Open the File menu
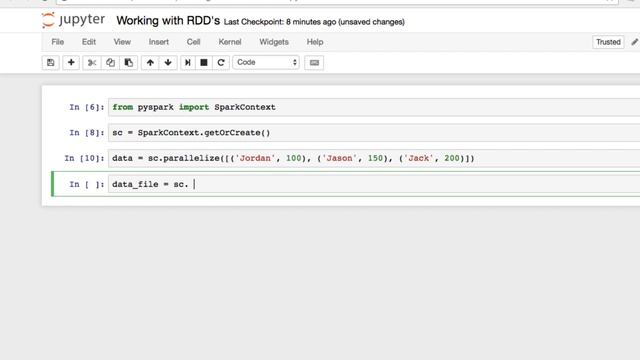 (x=58, y=42)
